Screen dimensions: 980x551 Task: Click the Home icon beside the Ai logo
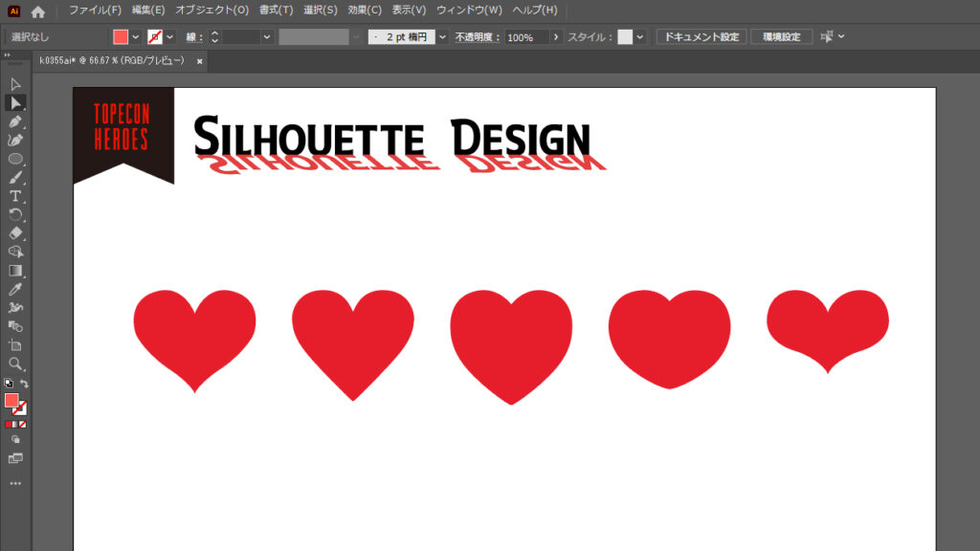point(37,11)
